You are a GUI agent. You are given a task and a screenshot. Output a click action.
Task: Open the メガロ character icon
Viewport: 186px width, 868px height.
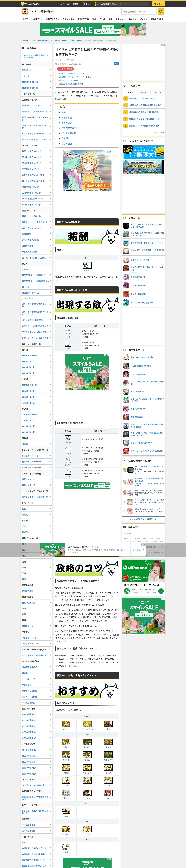click(x=66, y=768)
